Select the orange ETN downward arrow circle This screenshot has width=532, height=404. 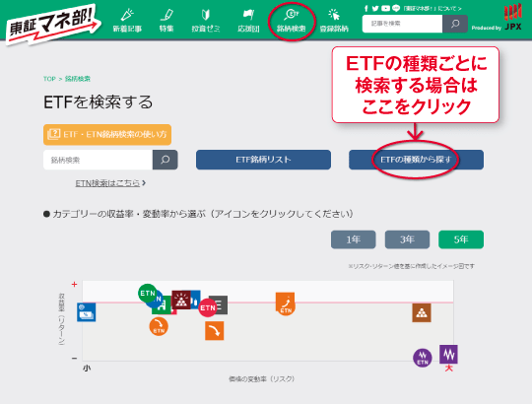(159, 327)
